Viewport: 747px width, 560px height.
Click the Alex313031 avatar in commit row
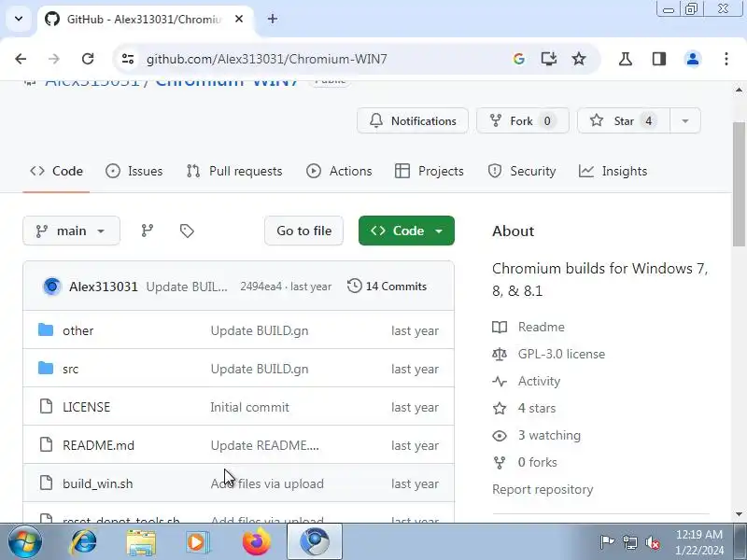click(x=52, y=287)
